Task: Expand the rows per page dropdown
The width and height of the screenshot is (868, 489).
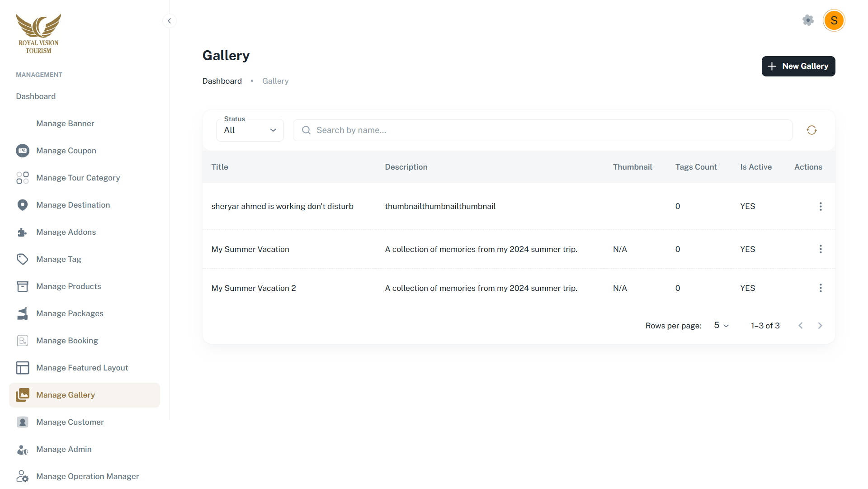Action: click(x=722, y=326)
